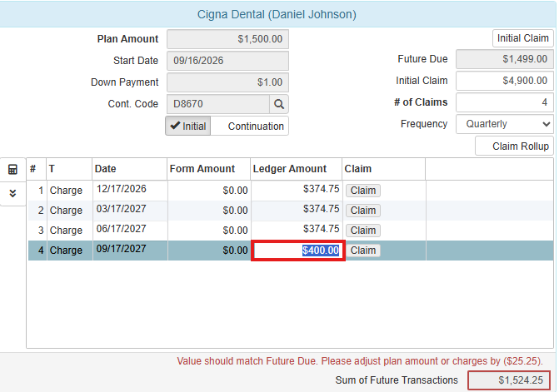Click the Sum of Future Transactions field

509,380
